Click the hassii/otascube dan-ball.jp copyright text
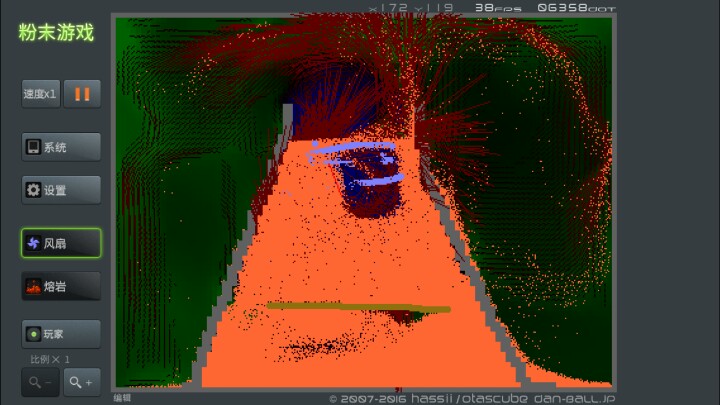720x405 pixels. click(472, 399)
